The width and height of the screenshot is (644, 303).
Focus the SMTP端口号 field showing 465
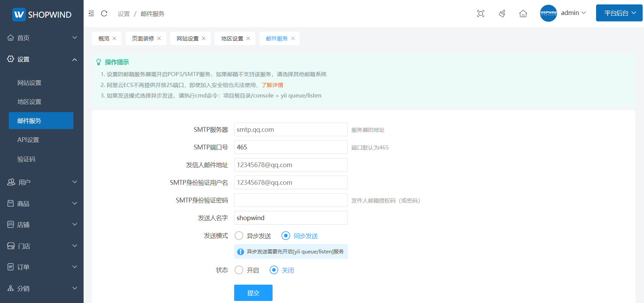(x=291, y=147)
